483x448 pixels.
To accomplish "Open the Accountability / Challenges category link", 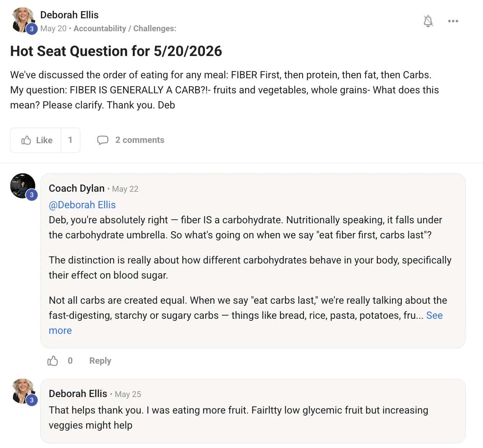I will 125,29.
